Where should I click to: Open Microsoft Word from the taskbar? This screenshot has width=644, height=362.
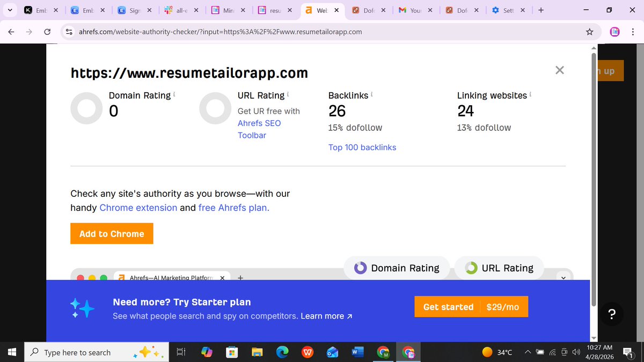point(357,352)
